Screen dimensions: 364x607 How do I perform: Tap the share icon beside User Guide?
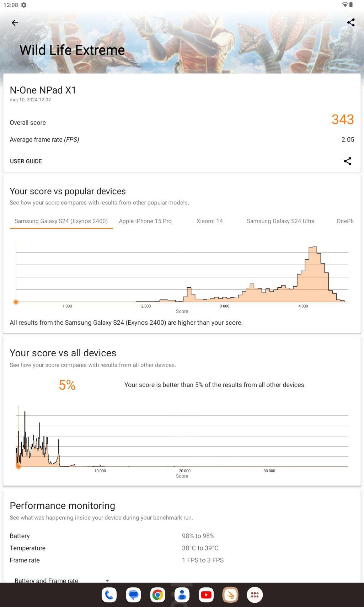coord(347,161)
